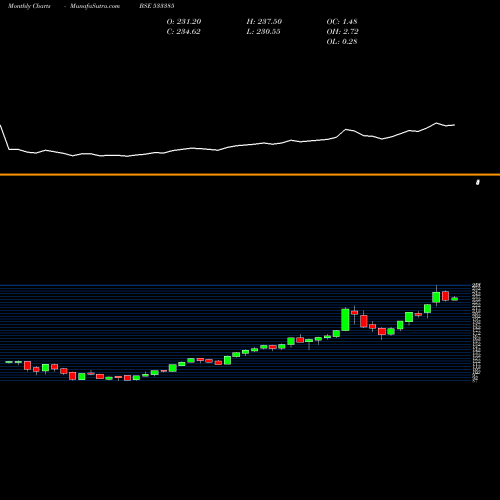Click the red candlestick before the last candle

[x=445, y=296]
